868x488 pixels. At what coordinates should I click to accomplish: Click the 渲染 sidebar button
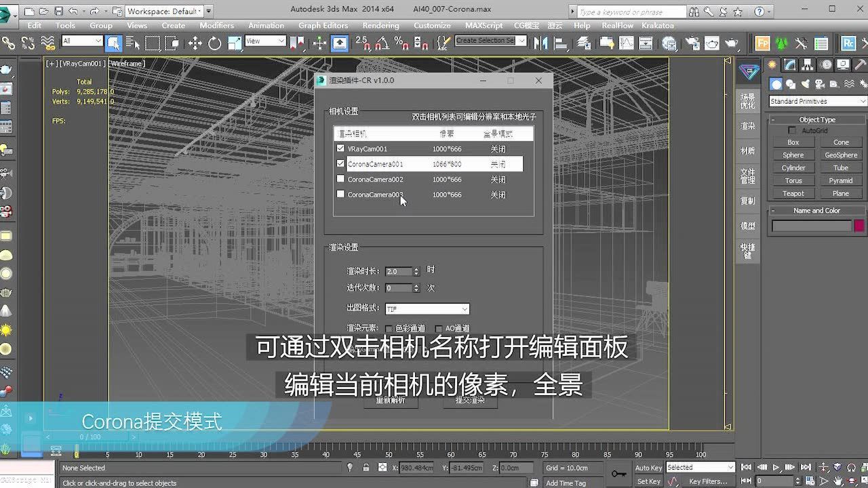747,125
